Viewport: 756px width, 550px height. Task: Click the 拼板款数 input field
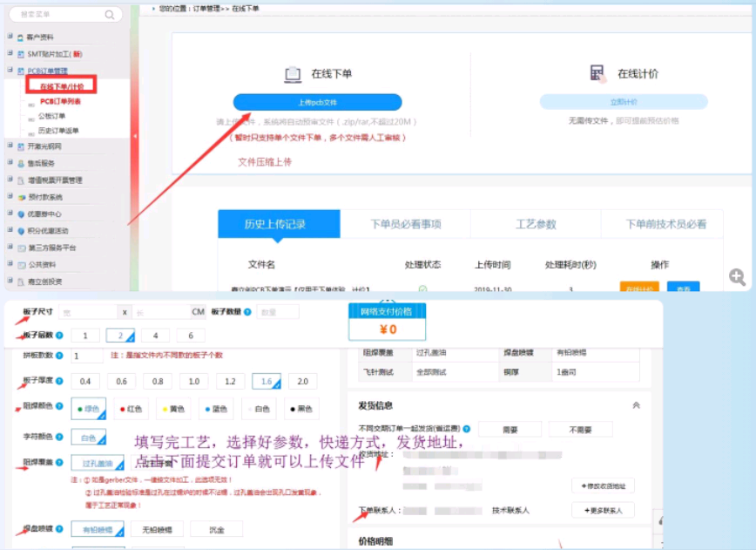click(x=87, y=356)
